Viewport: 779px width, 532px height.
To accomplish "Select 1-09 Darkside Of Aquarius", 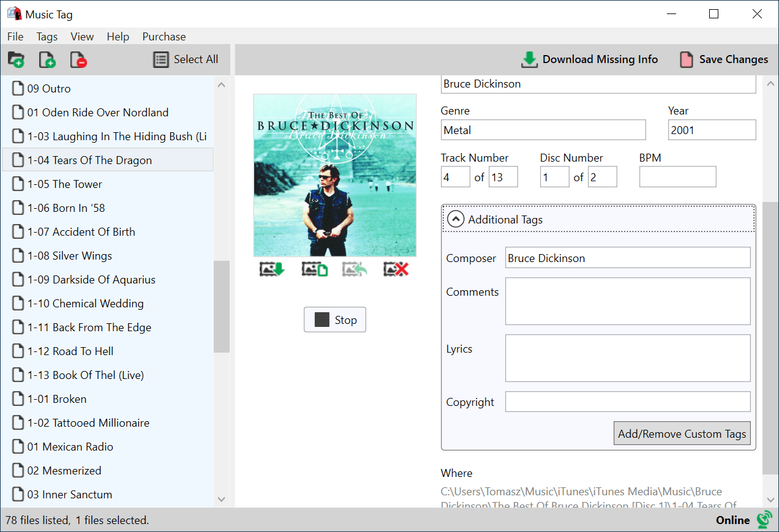I will click(107, 280).
